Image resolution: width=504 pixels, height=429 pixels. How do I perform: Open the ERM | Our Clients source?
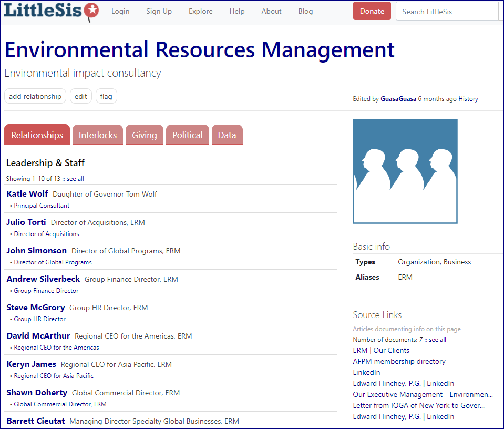(x=381, y=350)
